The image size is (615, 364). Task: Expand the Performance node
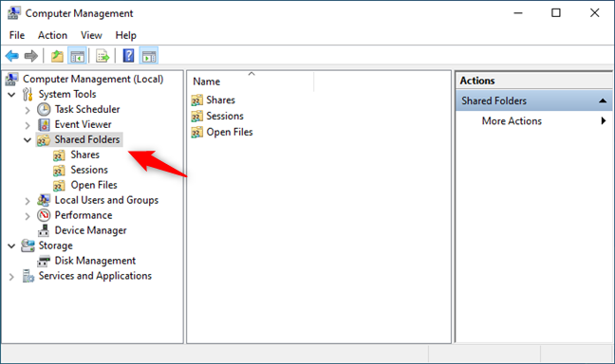pos(28,216)
